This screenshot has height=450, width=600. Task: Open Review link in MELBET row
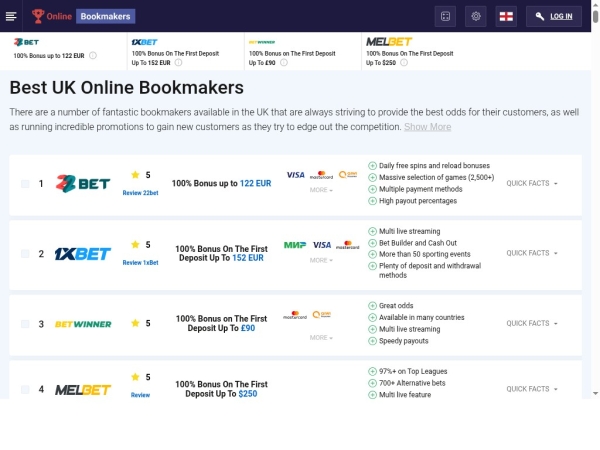tap(140, 395)
